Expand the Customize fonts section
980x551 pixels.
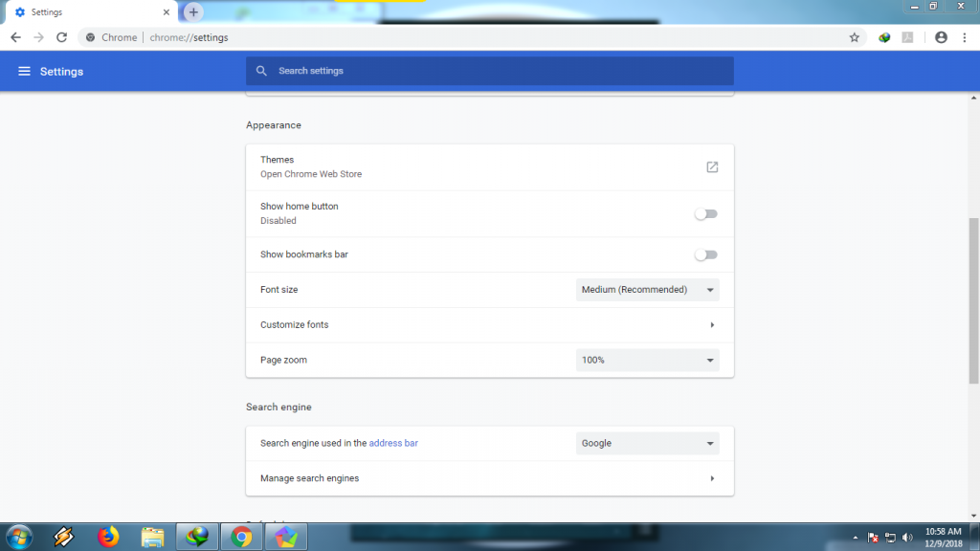coord(712,325)
